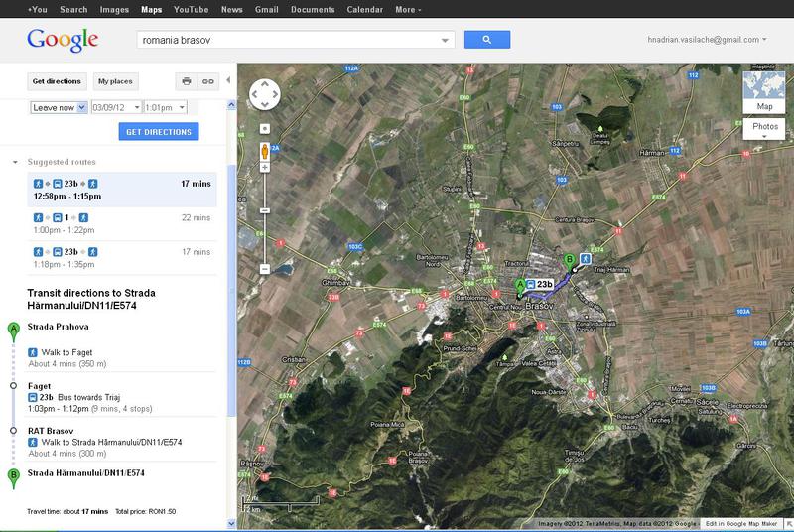Click the My places button
The width and height of the screenshot is (794, 532).
[x=115, y=81]
